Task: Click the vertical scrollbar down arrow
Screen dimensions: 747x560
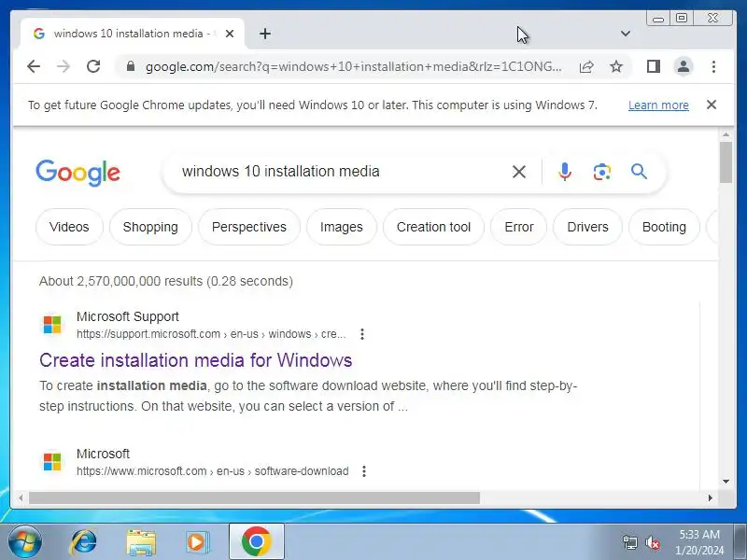Action: point(726,482)
